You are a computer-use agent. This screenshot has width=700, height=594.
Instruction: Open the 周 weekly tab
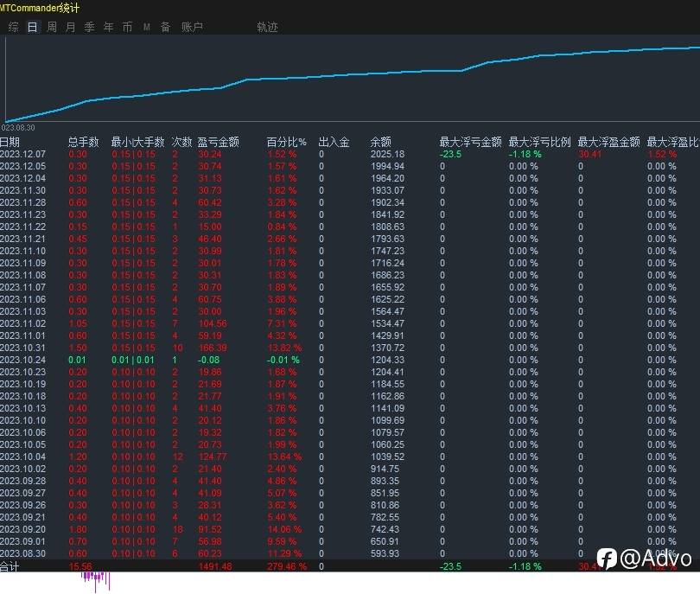pyautogui.click(x=52, y=28)
